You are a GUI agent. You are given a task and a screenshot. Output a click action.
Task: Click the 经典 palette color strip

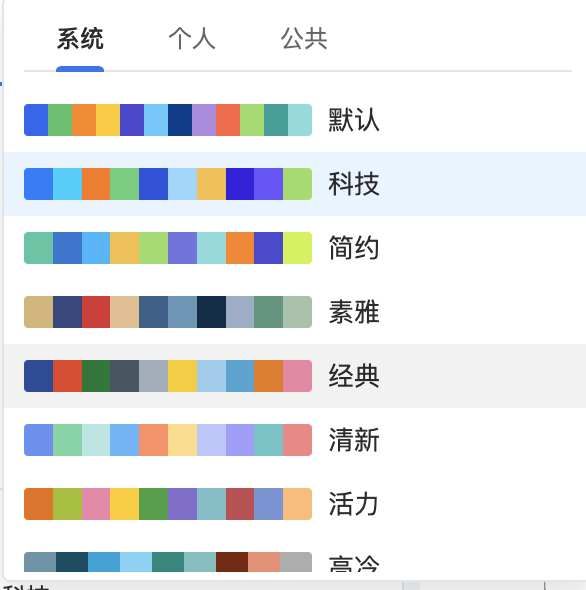click(x=168, y=376)
